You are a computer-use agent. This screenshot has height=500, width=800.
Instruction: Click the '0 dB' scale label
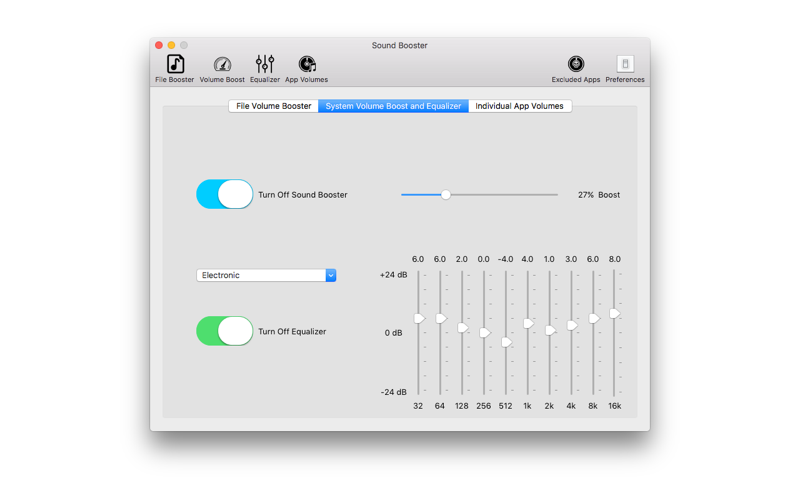coord(393,333)
